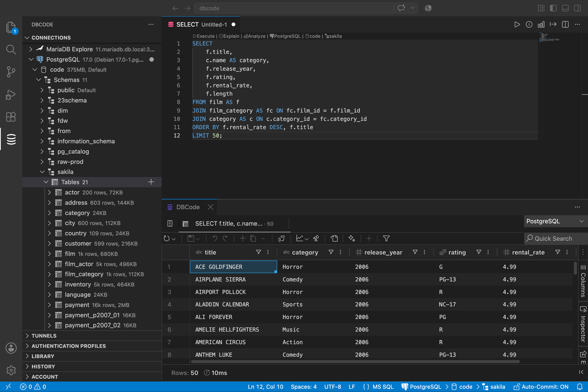Click Spaces: 4 indentation in status bar

pyautogui.click(x=303, y=387)
